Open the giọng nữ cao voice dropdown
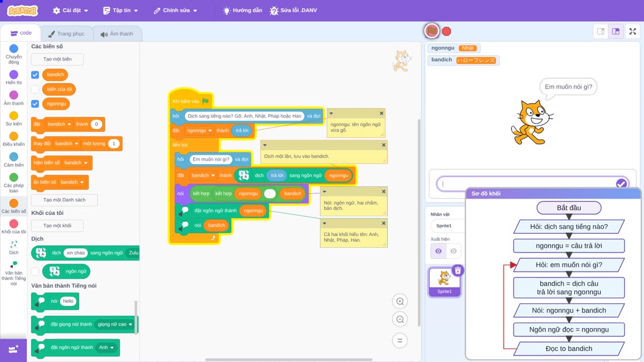This screenshot has width=644, height=362. [115, 324]
